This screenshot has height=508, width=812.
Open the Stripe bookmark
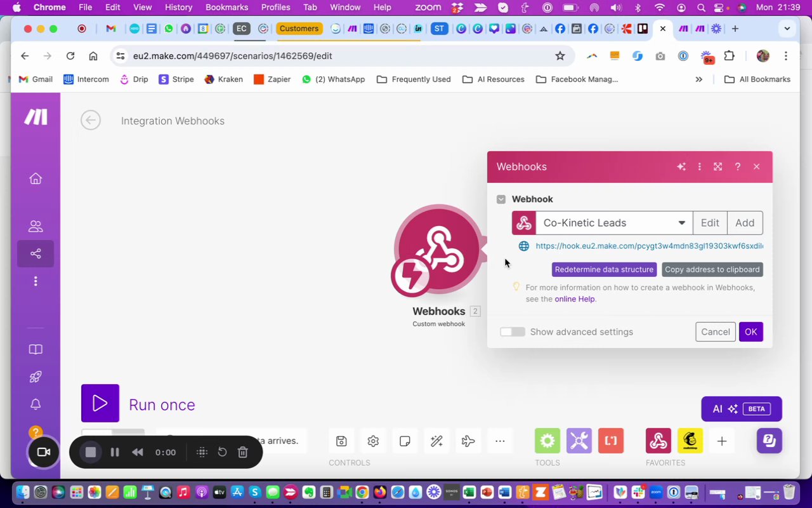[x=176, y=79]
